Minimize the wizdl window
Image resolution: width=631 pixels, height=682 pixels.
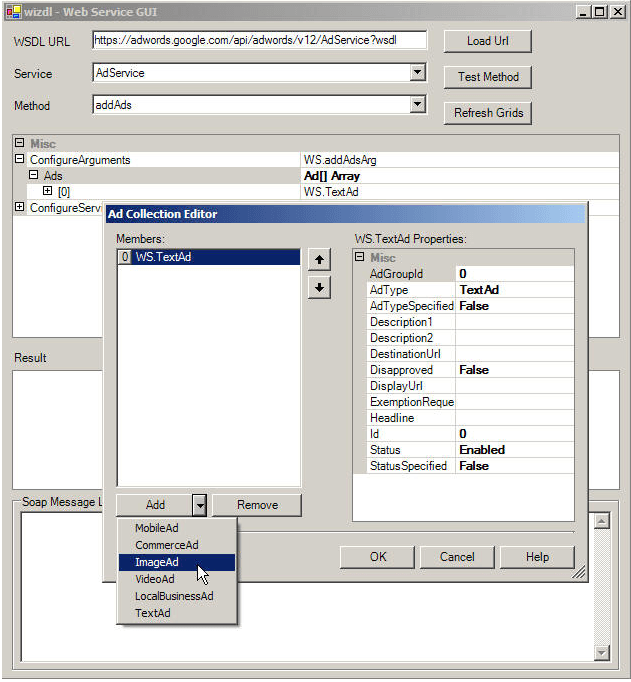[584, 12]
